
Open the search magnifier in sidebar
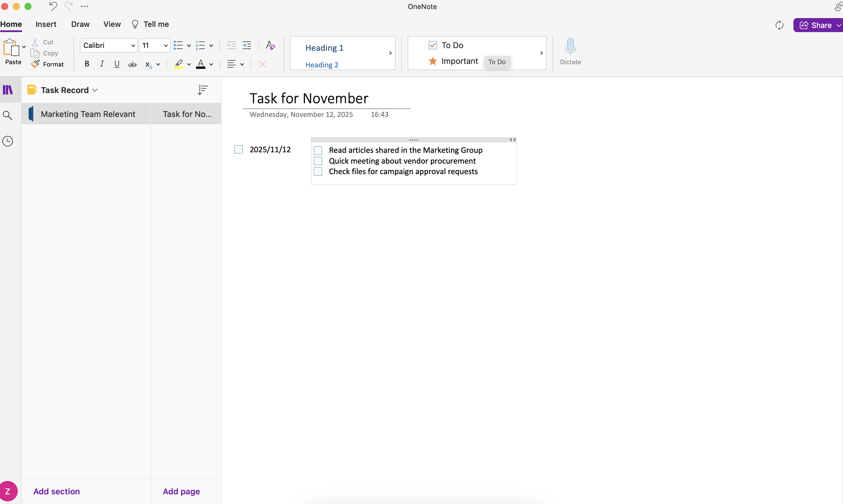pos(8,116)
